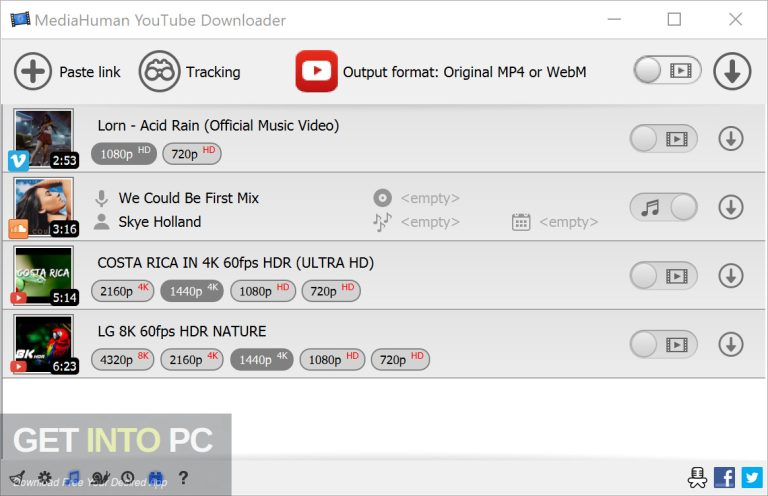Toggle the audio switch for We Could Be First Mix

point(664,207)
